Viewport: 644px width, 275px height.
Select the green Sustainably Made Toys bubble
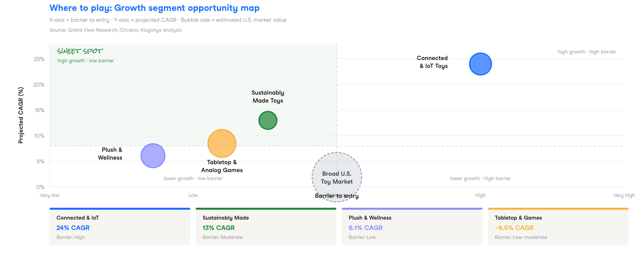[x=268, y=120]
